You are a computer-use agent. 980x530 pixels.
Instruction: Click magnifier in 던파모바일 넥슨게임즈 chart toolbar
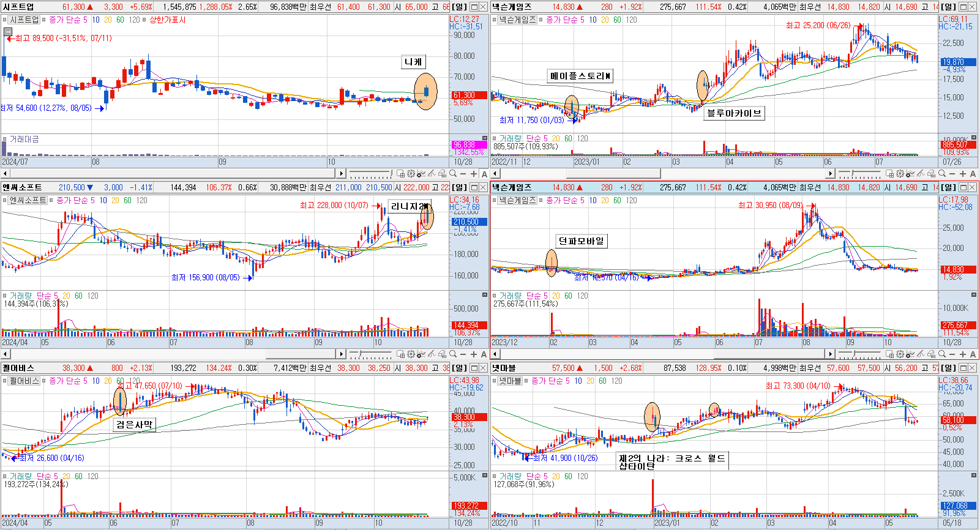click(942, 354)
